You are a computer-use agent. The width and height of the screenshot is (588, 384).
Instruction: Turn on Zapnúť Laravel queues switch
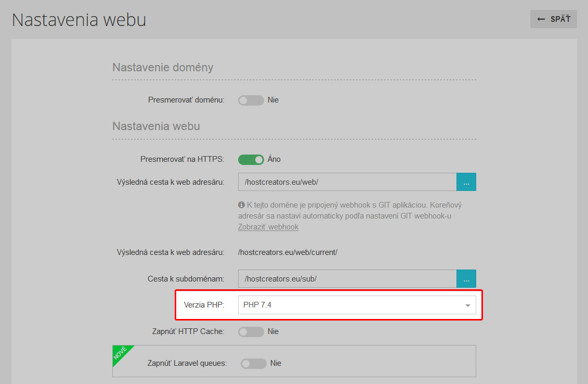tap(254, 363)
